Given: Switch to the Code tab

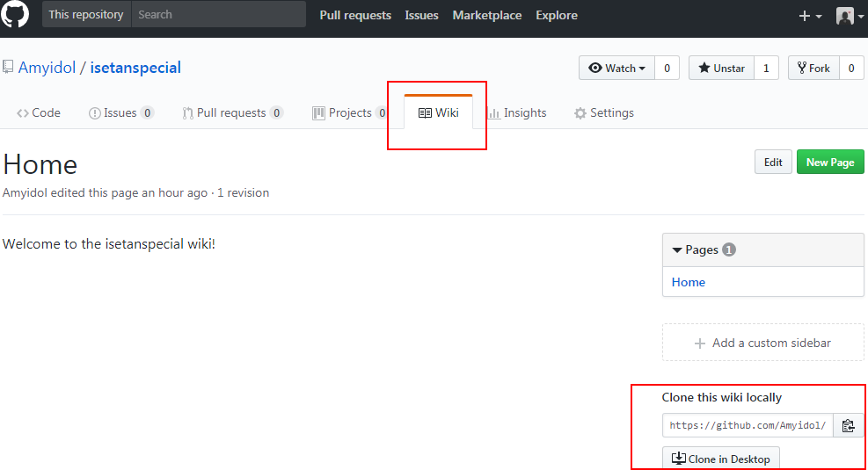Looking at the screenshot, I should point(38,112).
